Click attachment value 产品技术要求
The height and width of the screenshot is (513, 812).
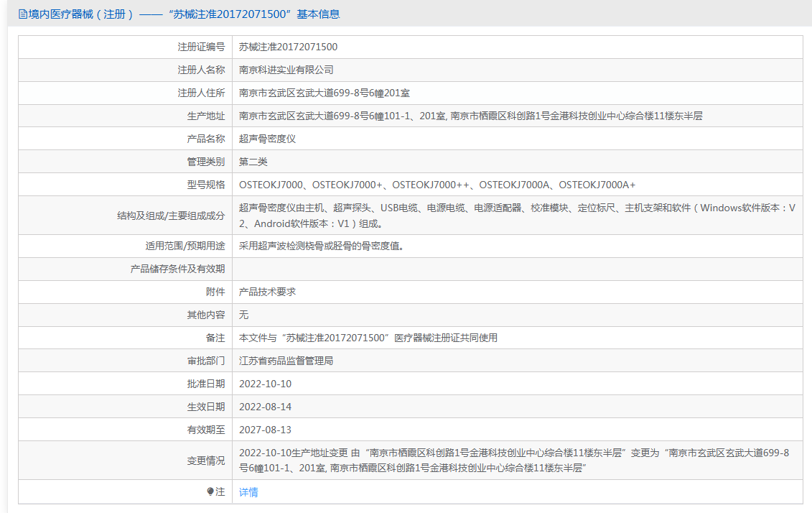(x=267, y=292)
